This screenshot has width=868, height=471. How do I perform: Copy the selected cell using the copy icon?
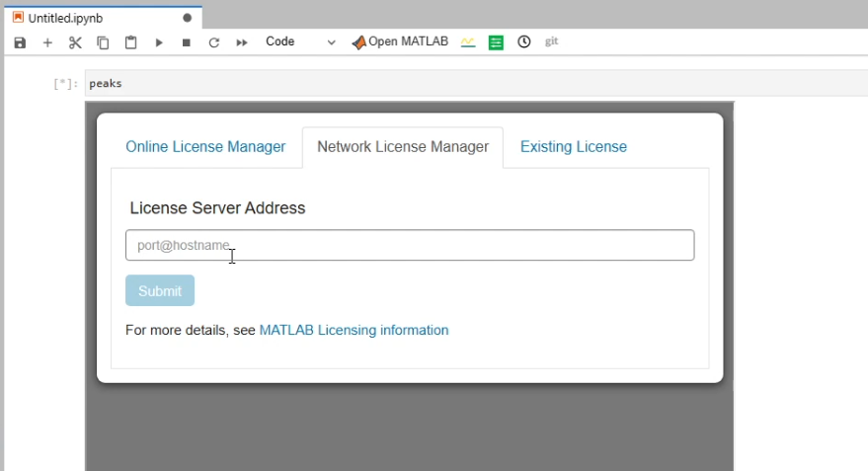click(103, 42)
